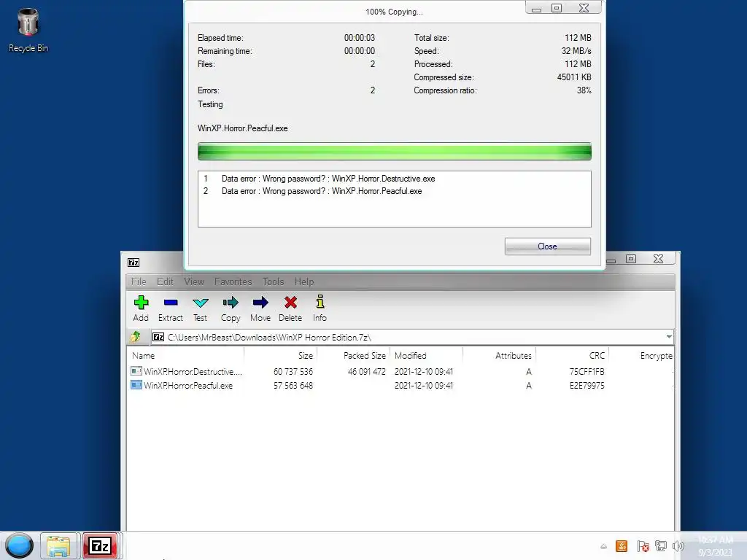Open the Info toolbar icon
The width and height of the screenshot is (747, 560).
(320, 308)
